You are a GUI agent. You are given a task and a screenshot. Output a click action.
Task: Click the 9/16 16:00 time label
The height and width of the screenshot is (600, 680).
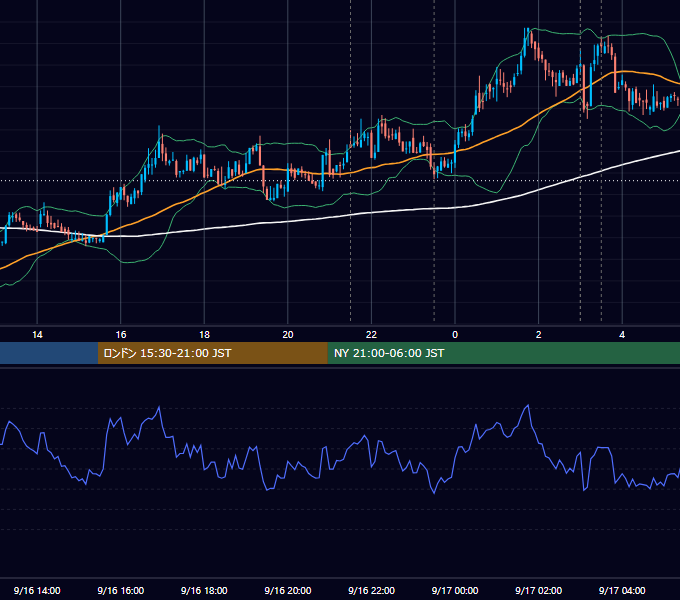click(121, 590)
